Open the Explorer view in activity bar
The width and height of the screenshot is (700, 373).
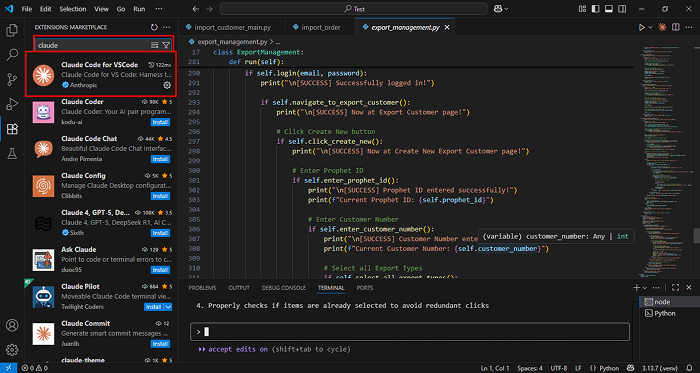12,31
